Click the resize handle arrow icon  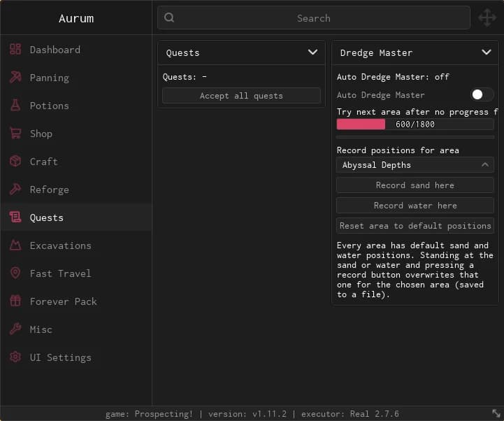[x=496, y=413]
